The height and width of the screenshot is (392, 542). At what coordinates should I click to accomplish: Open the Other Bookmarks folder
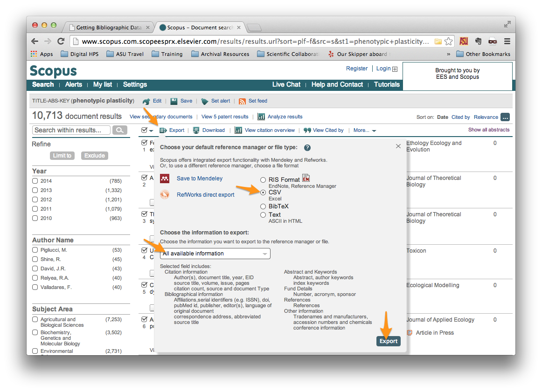(x=483, y=54)
